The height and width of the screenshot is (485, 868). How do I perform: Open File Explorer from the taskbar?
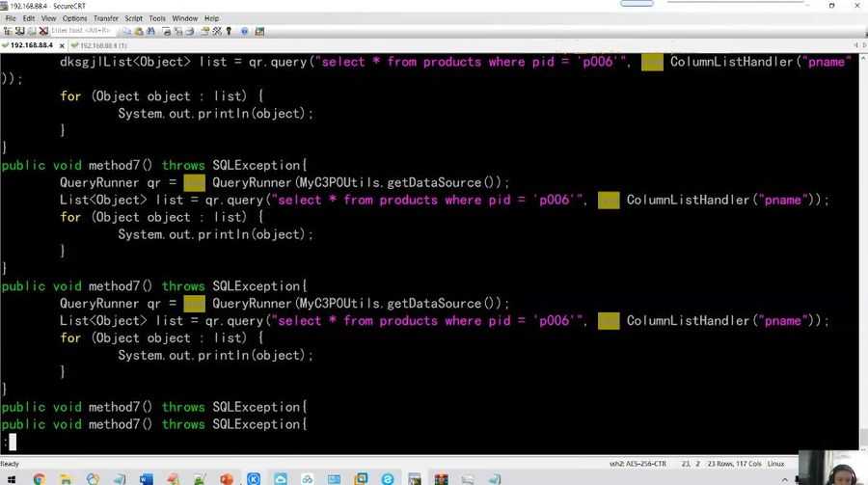[66, 479]
